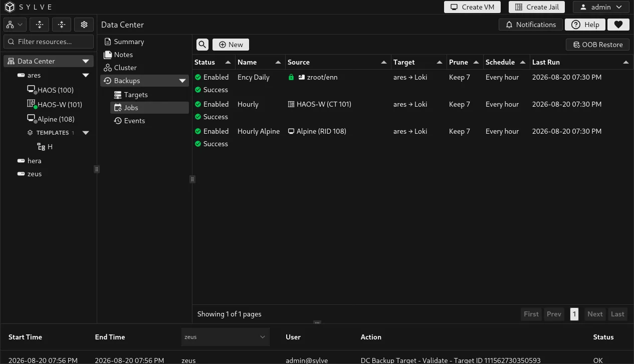Image resolution: width=634 pixels, height=364 pixels.
Task: Open the tree view mode dropdown
Action: click(15, 25)
